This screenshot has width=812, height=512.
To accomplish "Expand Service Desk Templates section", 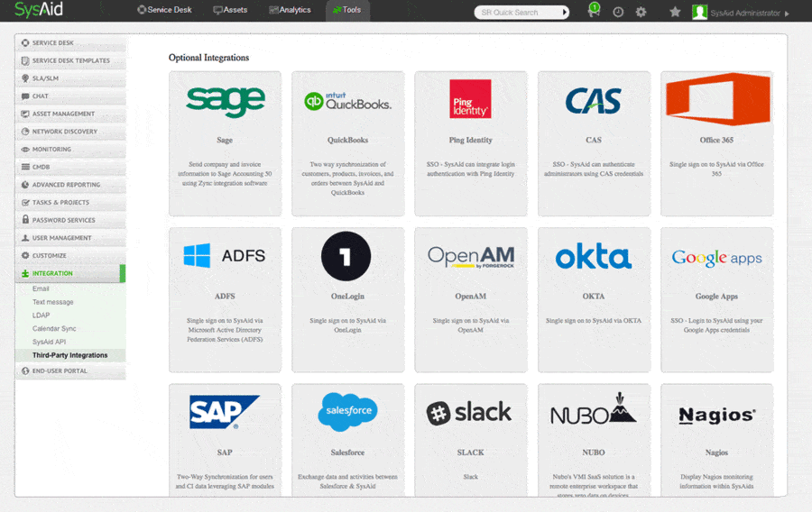I will coord(70,60).
